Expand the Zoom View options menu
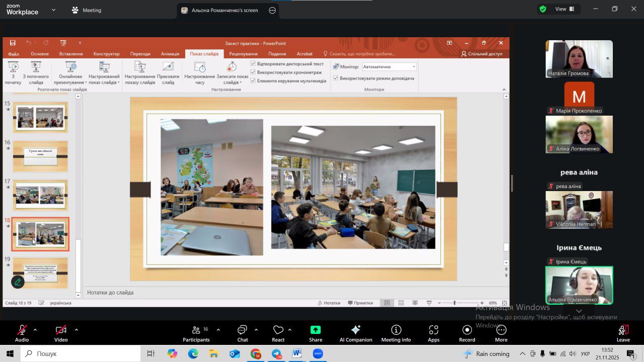This screenshot has height=362, width=644. pyautogui.click(x=560, y=9)
